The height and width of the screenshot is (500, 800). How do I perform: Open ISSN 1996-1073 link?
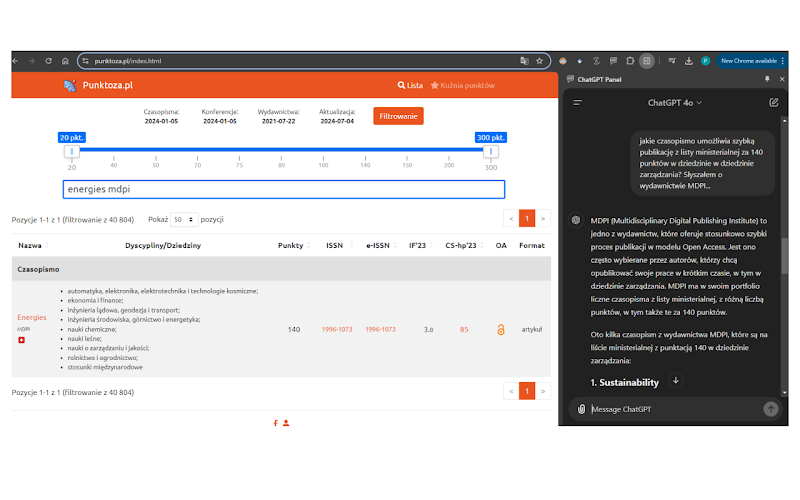(337, 330)
